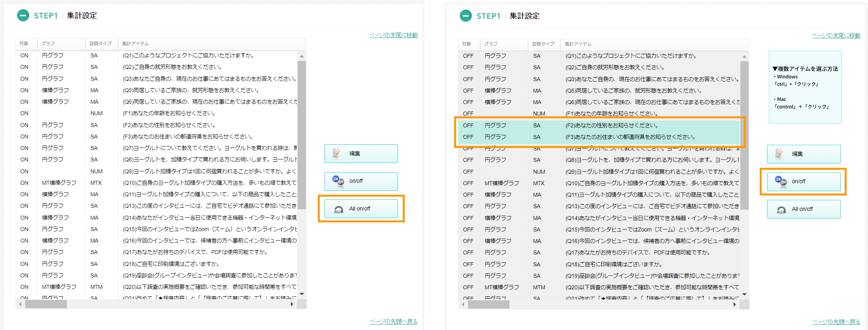The height and width of the screenshot is (330, 868).
Task: Follow the ページの先頭へ戻る link in the right panel
Action: pyautogui.click(x=836, y=322)
